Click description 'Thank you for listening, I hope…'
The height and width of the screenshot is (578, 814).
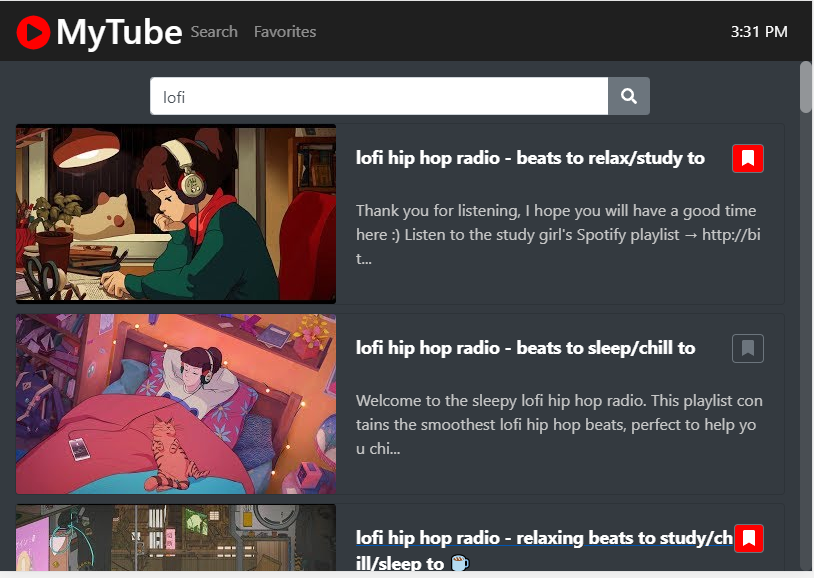click(x=559, y=234)
